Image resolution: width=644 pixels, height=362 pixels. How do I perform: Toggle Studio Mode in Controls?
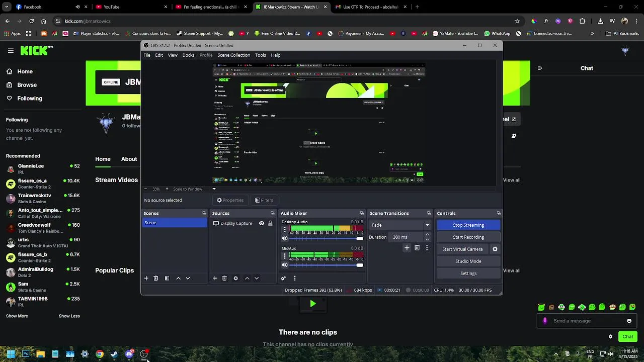click(x=468, y=261)
